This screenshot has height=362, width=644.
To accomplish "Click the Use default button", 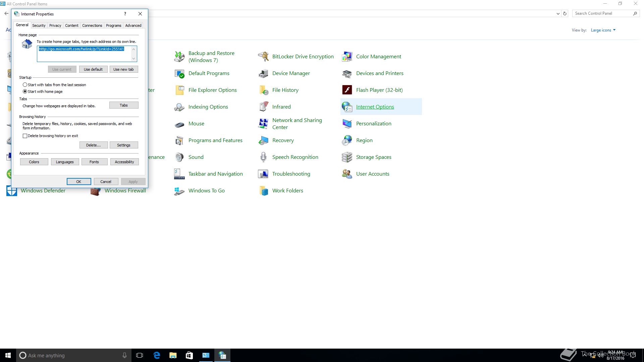I will tap(93, 69).
